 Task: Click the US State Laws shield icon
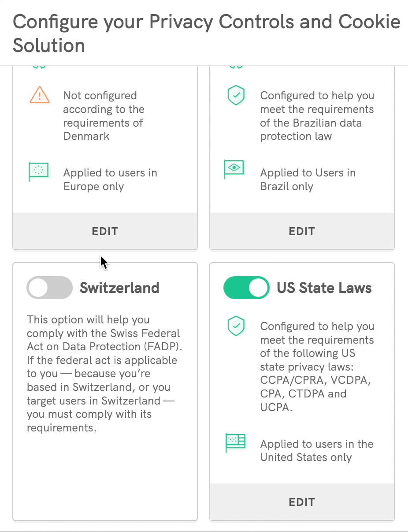pos(236,326)
